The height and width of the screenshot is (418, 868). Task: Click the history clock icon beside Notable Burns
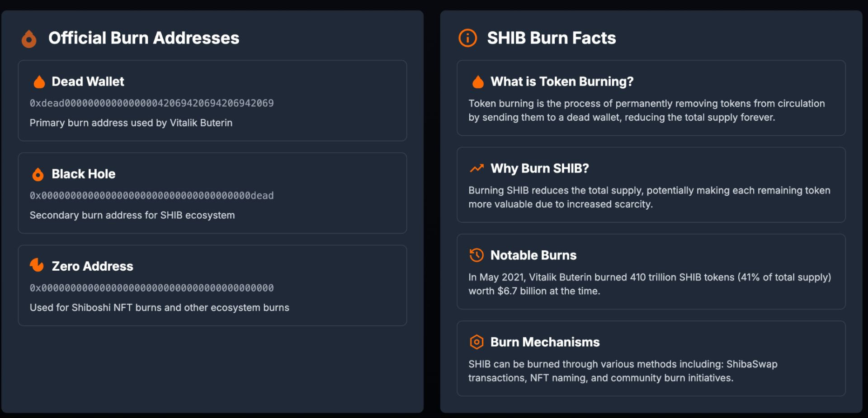coord(476,255)
